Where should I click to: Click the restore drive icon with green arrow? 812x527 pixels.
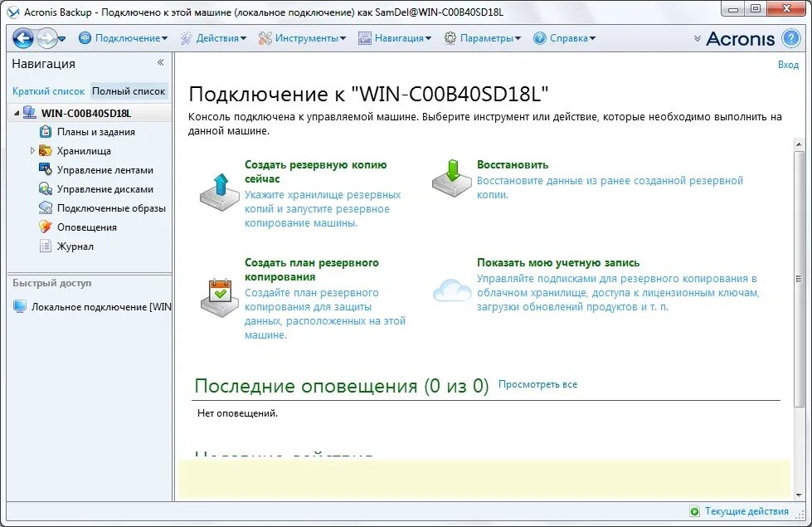452,178
